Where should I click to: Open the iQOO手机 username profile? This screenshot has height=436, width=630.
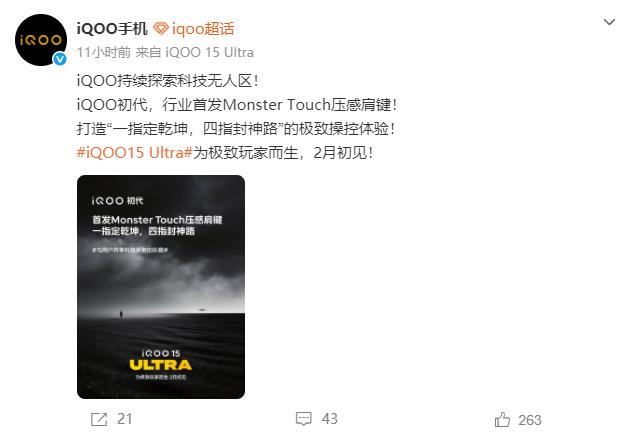tap(112, 29)
